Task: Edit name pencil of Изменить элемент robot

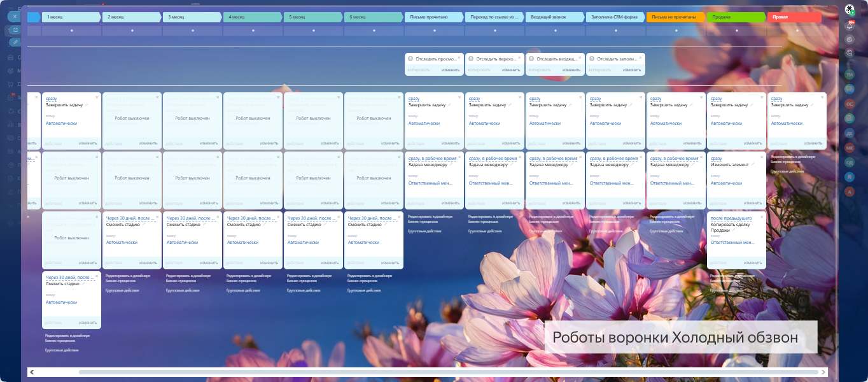Action: click(x=753, y=164)
